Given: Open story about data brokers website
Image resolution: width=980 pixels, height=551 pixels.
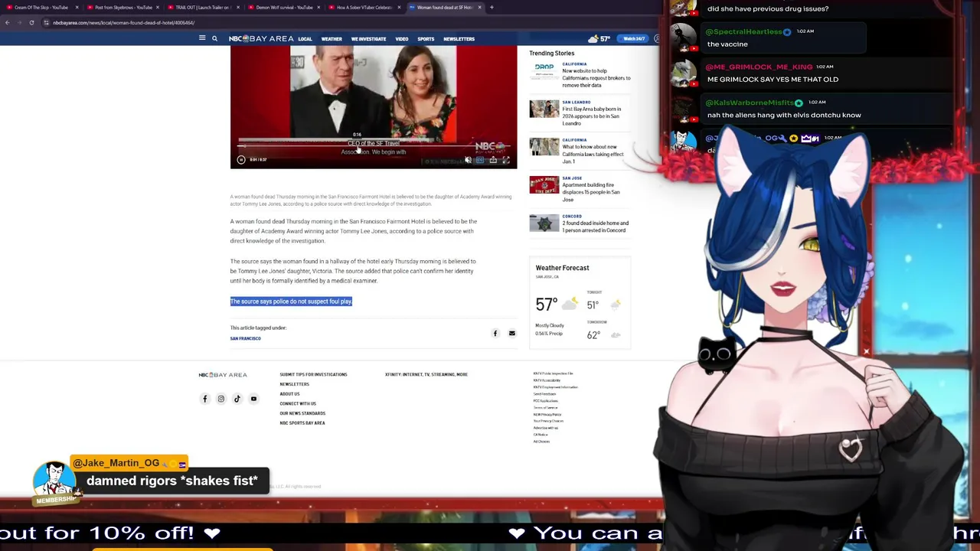Looking at the screenshot, I should [x=596, y=78].
